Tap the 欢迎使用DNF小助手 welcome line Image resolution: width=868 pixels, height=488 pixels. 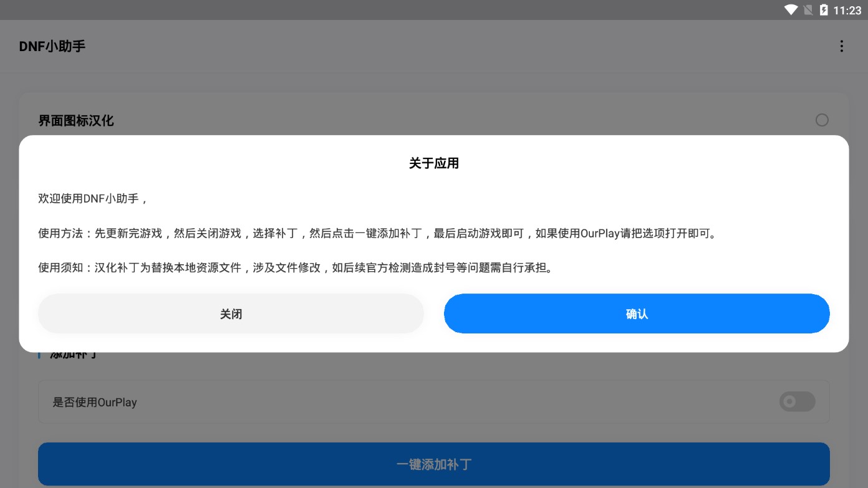[x=93, y=199]
